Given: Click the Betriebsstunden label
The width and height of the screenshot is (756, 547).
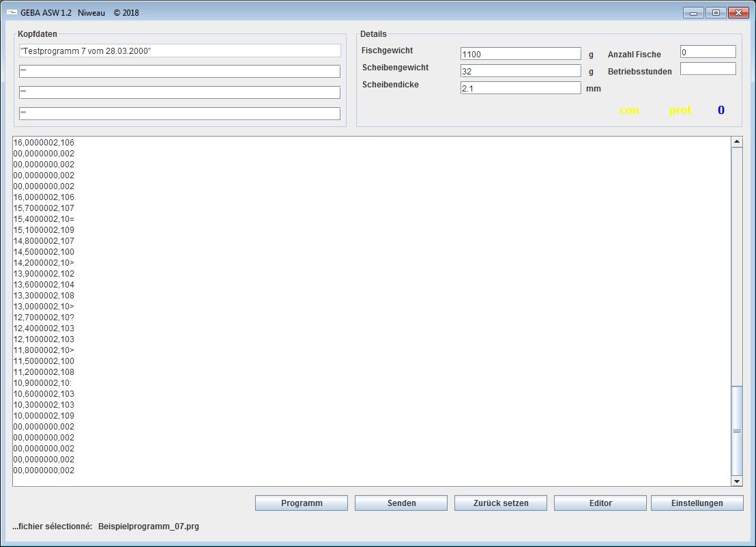Looking at the screenshot, I should (640, 72).
